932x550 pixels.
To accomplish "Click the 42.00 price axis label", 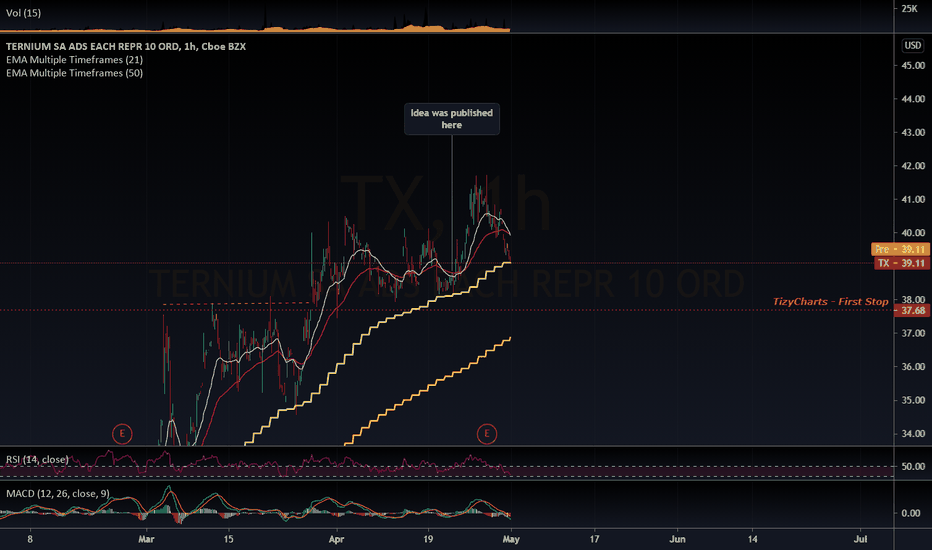I will point(913,166).
